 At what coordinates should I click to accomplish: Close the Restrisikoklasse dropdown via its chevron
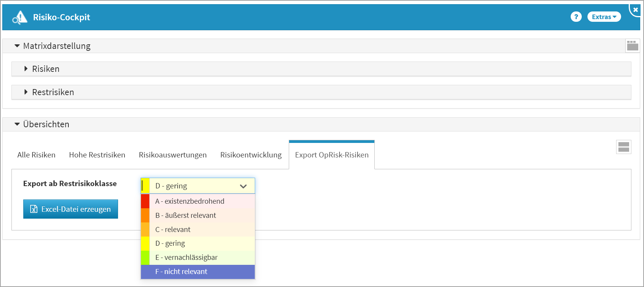click(243, 186)
